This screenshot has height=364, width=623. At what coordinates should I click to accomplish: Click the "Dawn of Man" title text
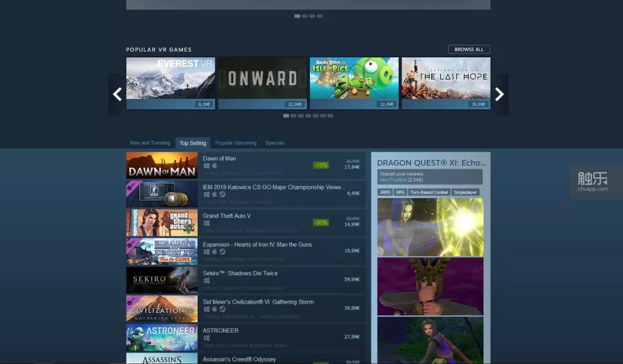(219, 159)
